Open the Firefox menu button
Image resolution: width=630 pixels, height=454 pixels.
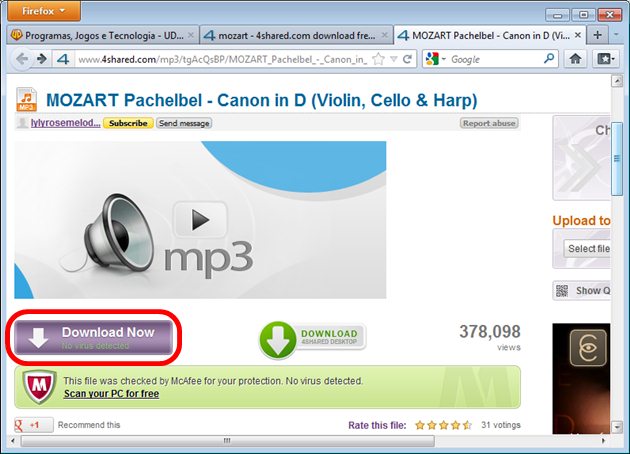coord(44,11)
